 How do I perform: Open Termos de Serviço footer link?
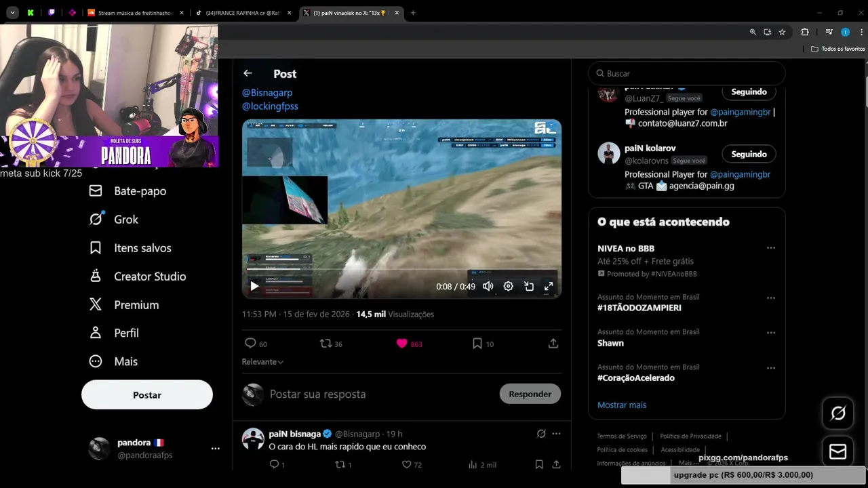coord(622,436)
